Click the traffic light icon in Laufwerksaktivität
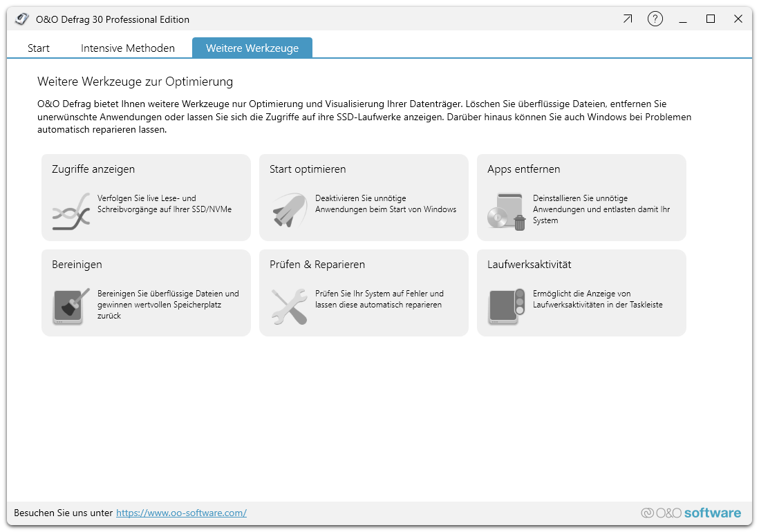 point(507,306)
